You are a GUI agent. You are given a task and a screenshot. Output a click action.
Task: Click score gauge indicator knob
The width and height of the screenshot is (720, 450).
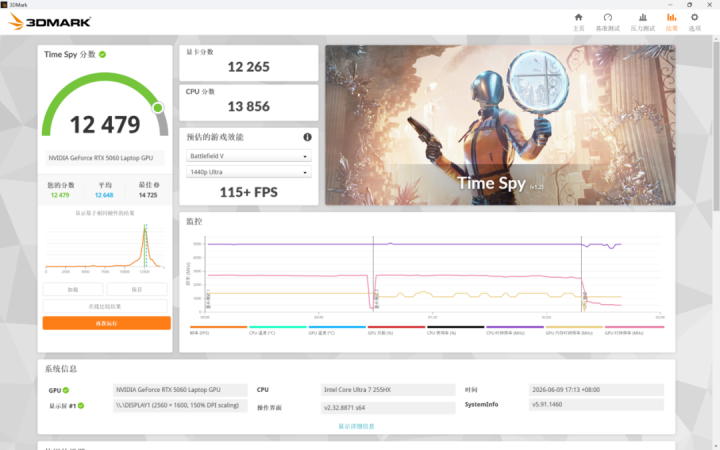(x=158, y=108)
